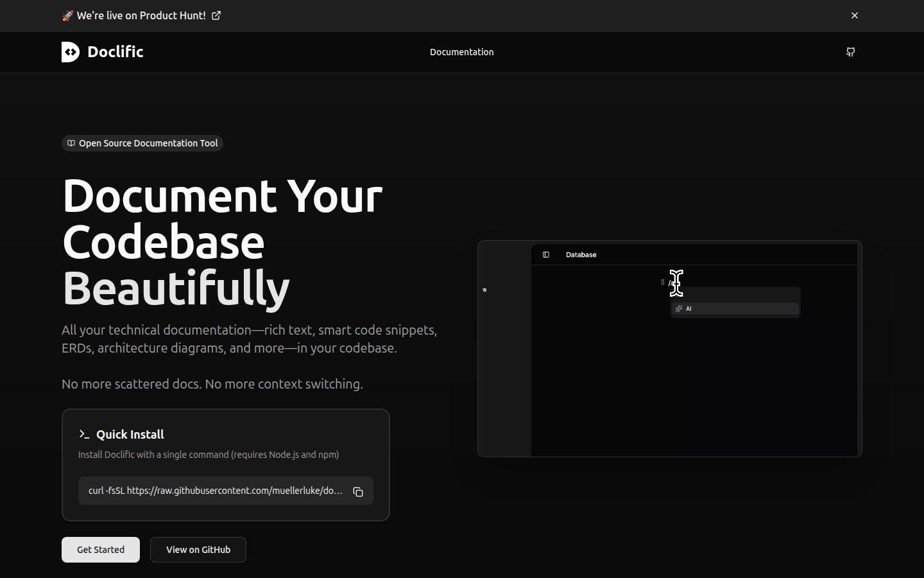Image resolution: width=924 pixels, height=578 pixels.
Task: Click the terminal prompt icon beside Quick Install
Action: pyautogui.click(x=84, y=435)
